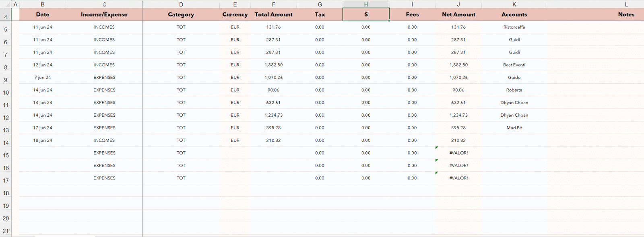This screenshot has width=644, height=237.
Task: Select row 17 header
Action: click(x=6, y=180)
